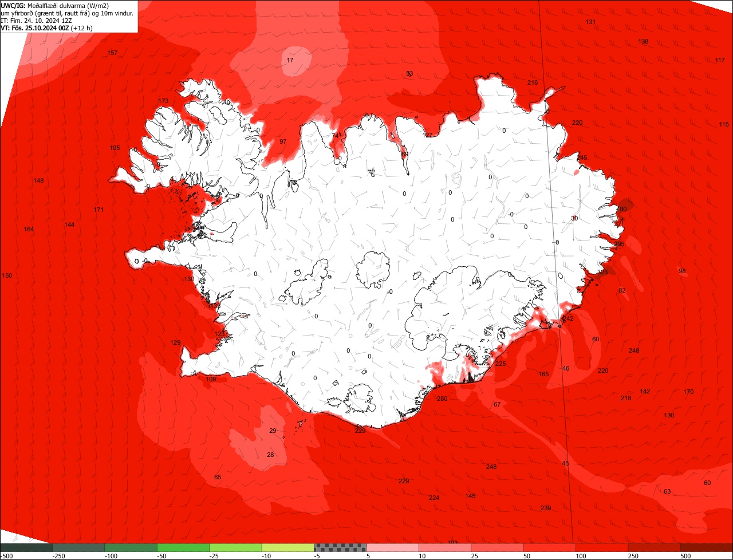Image resolution: width=733 pixels, height=560 pixels.
Task: Click the map value 28 in the southern pink patch
Action: [270, 455]
